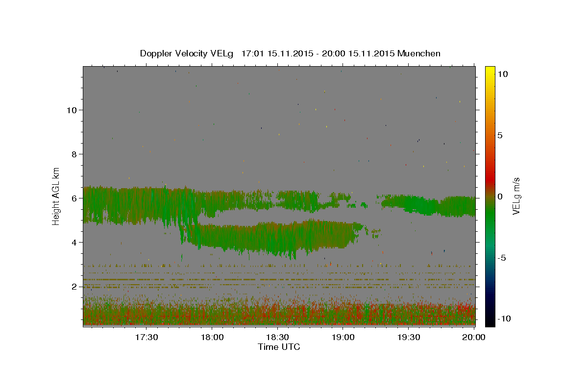
Task: Click the yellow top of the colorbar
Action: [490, 71]
